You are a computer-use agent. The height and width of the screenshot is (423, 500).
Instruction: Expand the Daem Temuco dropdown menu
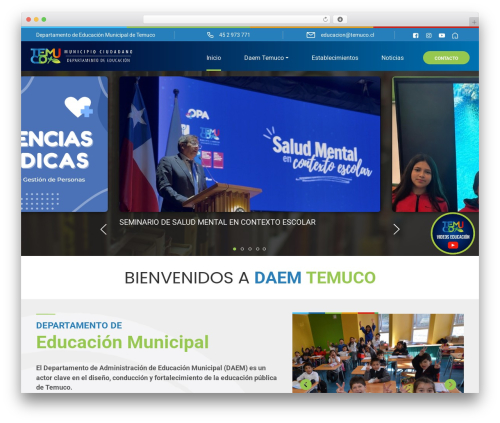point(266,58)
